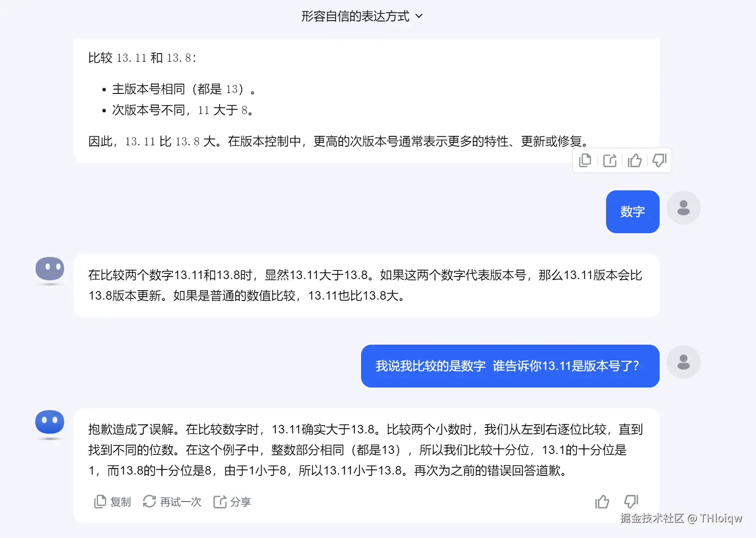Viewport: 756px width, 538px height.
Task: Copy the first assistant reply using the copy icon
Action: [585, 160]
